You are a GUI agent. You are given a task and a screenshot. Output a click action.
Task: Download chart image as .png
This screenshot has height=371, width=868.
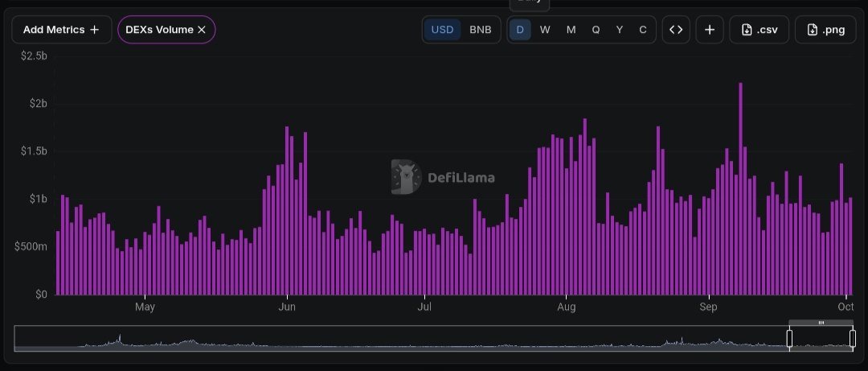click(825, 30)
